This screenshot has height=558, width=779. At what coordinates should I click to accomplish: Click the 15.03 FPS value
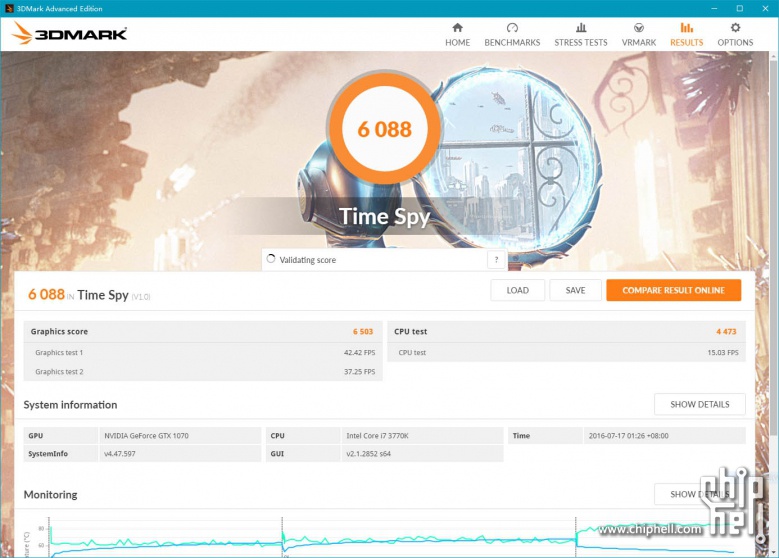click(722, 352)
